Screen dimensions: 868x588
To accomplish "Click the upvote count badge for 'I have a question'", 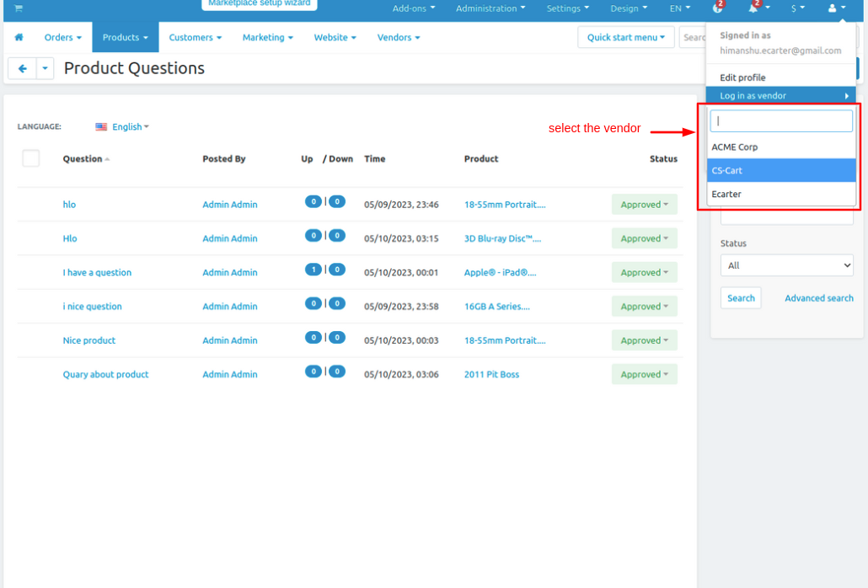I will (x=313, y=270).
